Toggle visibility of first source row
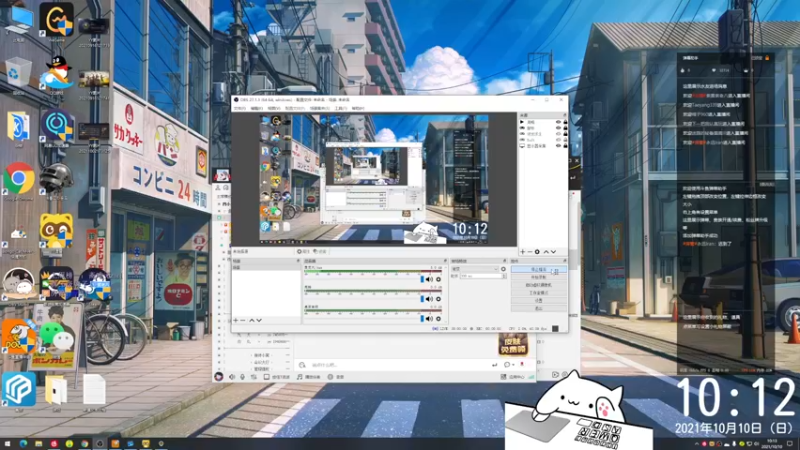This screenshot has width=800, height=450. coord(558,122)
